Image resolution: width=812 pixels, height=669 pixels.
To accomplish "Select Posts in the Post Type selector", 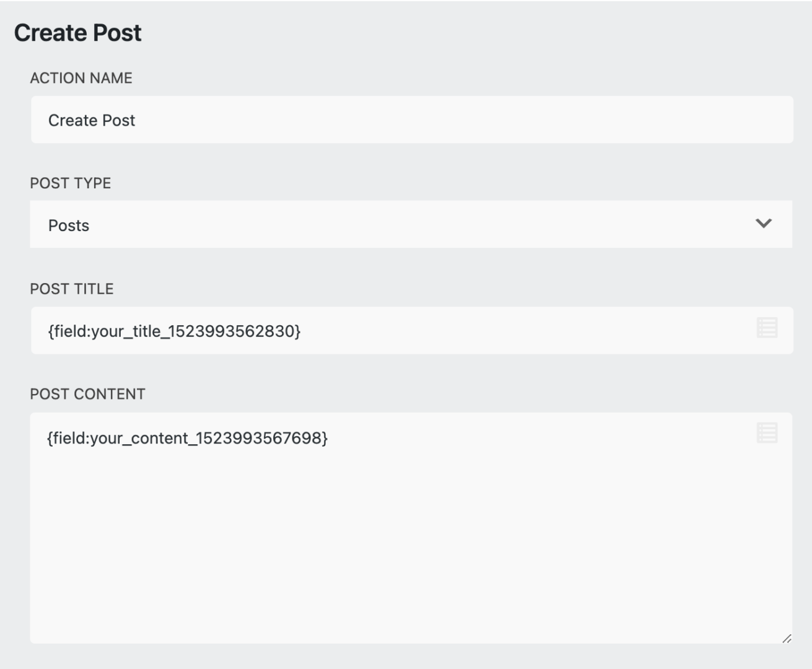I will click(x=67, y=225).
